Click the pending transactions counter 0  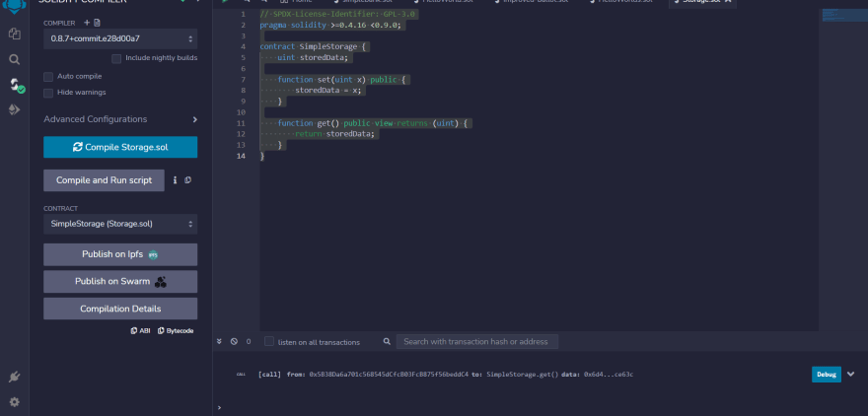(249, 342)
